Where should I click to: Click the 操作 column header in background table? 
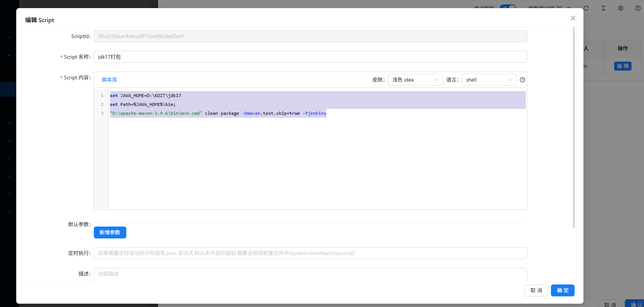[623, 48]
